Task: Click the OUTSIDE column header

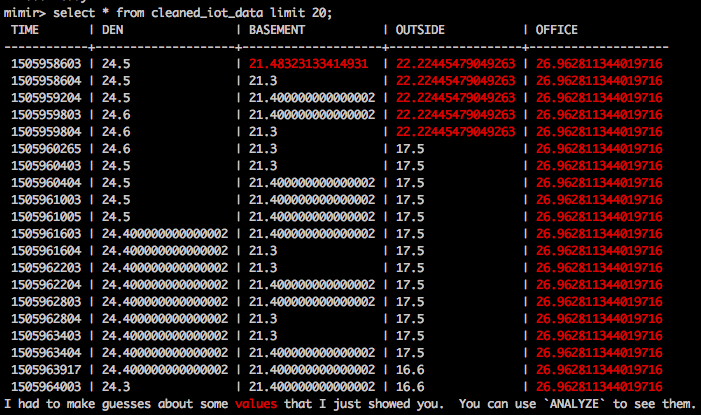Action: (420, 30)
